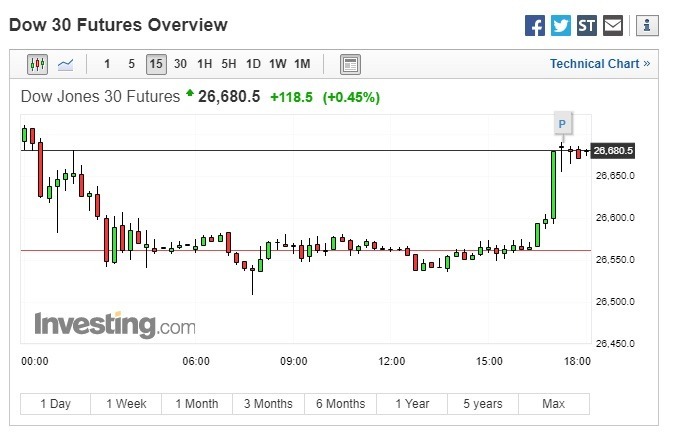Click the large 26,680.5 price in the header
The image size is (675, 442).
[x=229, y=97]
